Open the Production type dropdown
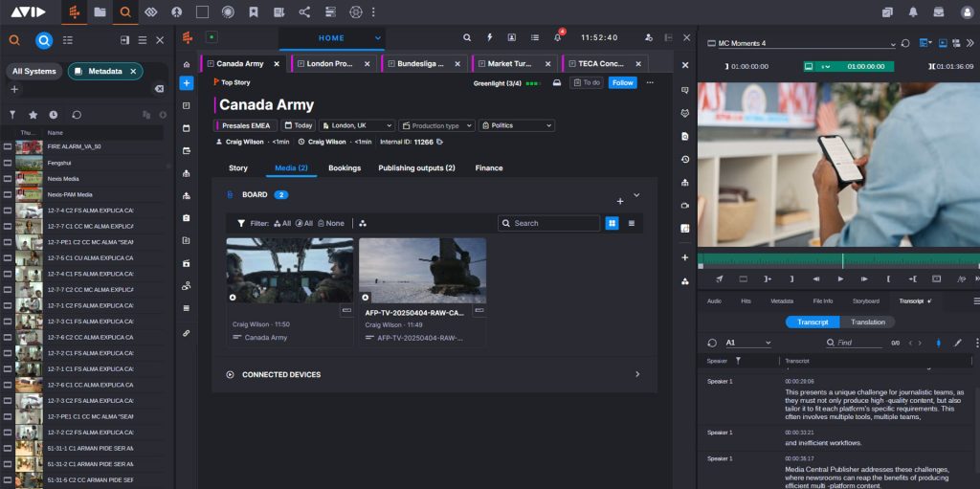Screen dimensions: 980x489 (436, 125)
